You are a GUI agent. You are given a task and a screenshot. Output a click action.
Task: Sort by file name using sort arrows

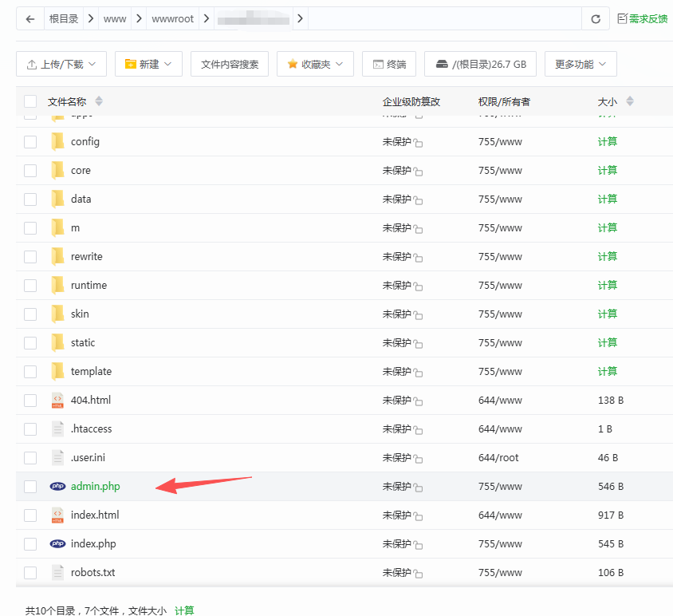pos(99,101)
